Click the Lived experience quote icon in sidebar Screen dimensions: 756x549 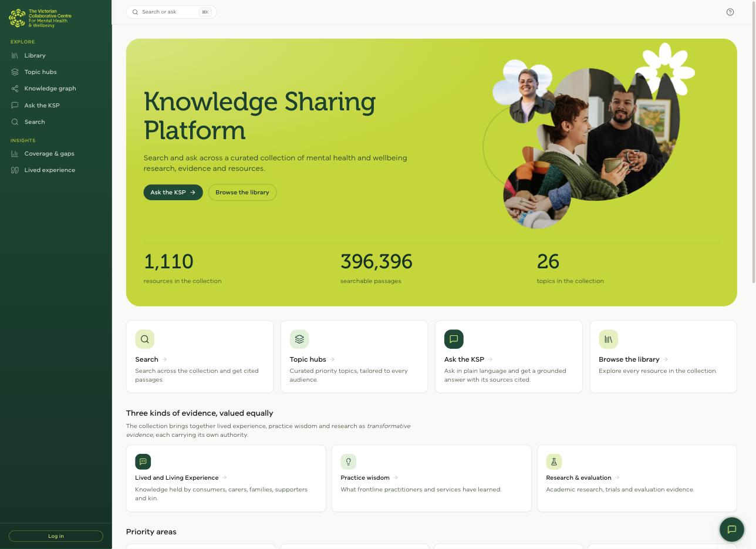pyautogui.click(x=15, y=170)
